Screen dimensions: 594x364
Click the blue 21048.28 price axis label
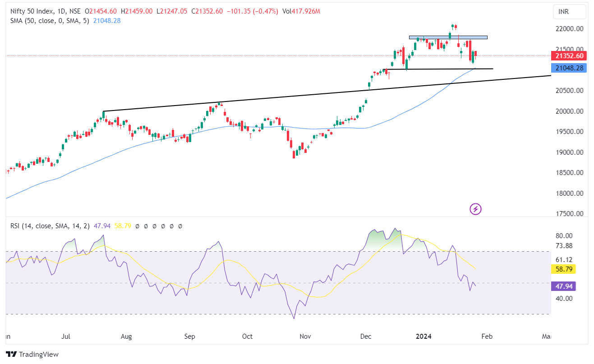coord(569,68)
